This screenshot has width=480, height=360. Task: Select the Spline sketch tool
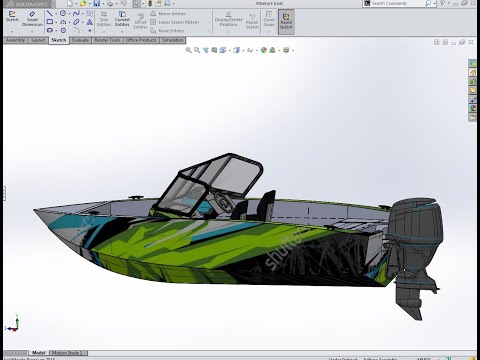pos(76,13)
